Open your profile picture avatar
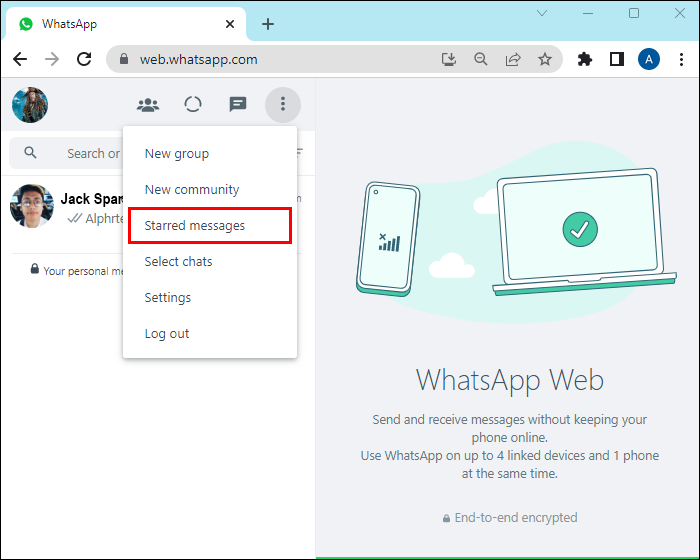This screenshot has height=560, width=700. 30,105
